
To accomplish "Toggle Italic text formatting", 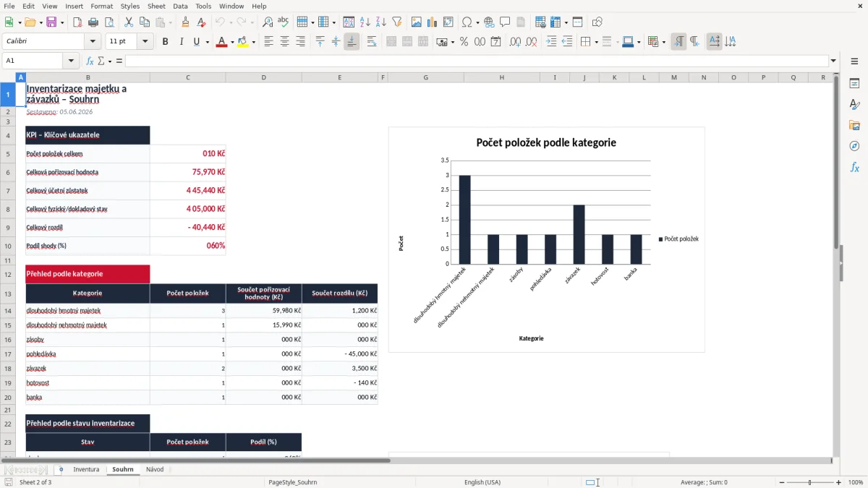I will pos(182,42).
